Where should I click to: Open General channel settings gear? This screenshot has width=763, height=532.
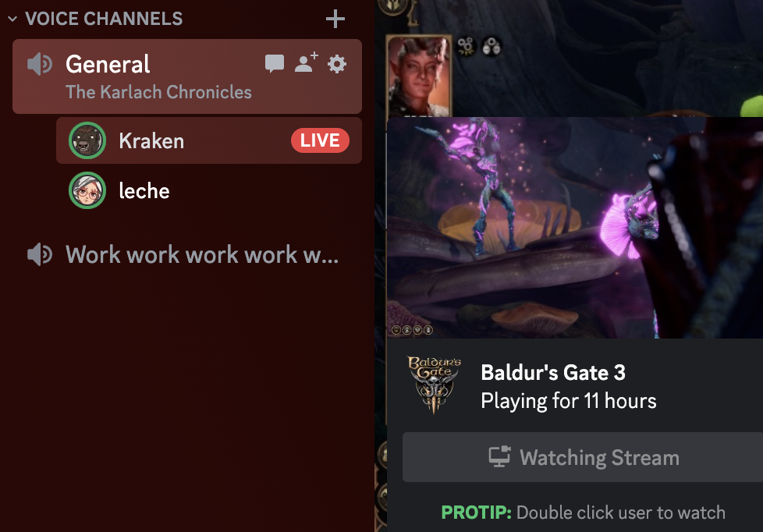337,64
